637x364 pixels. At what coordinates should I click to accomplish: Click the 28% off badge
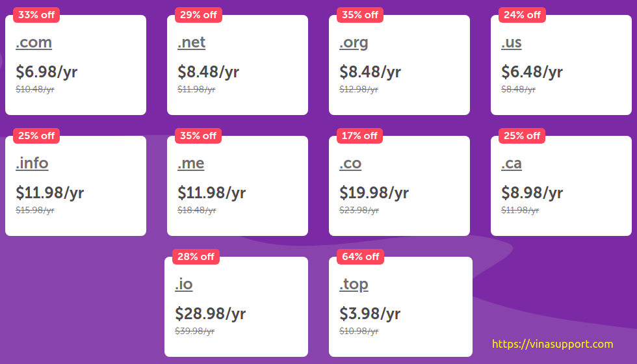(196, 257)
